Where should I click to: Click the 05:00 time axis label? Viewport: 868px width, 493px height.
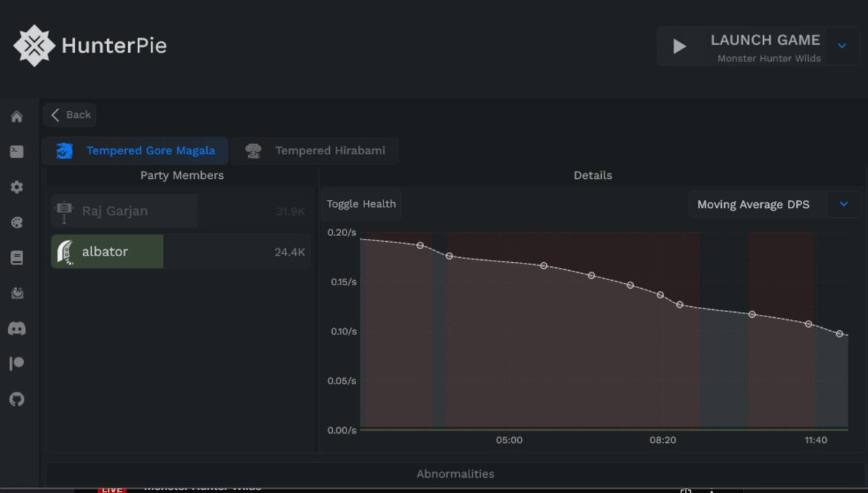click(x=509, y=440)
